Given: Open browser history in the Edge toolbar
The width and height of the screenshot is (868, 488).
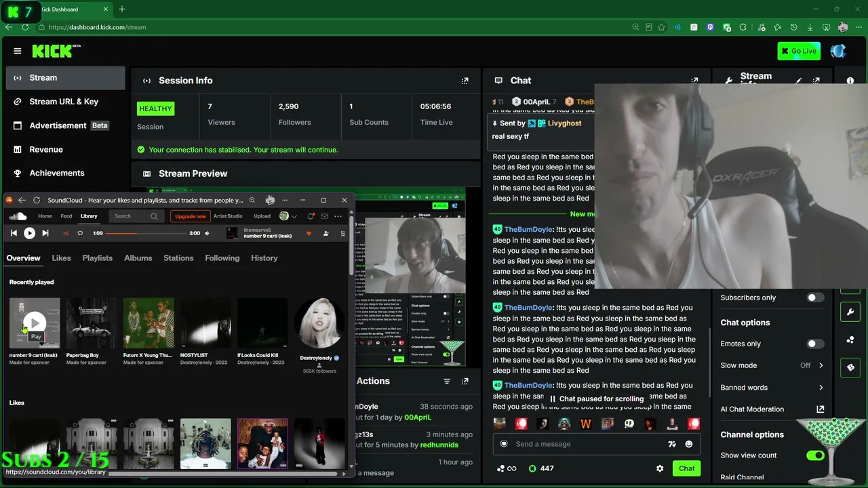Looking at the screenshot, I should [793, 27].
